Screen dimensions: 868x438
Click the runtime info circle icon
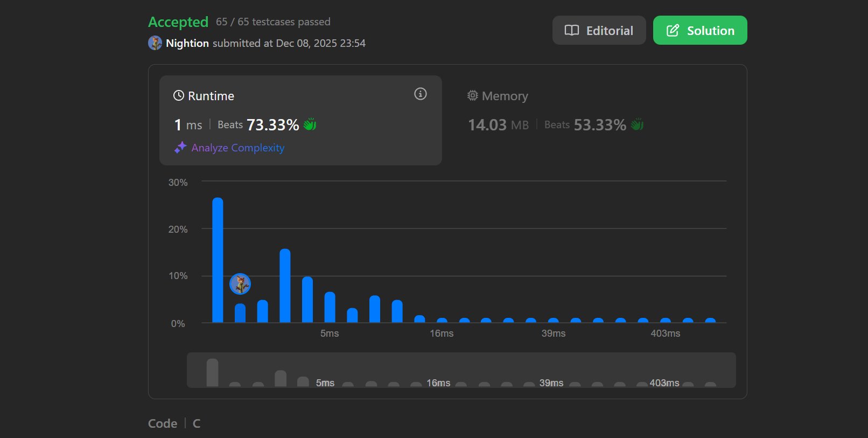(x=421, y=94)
